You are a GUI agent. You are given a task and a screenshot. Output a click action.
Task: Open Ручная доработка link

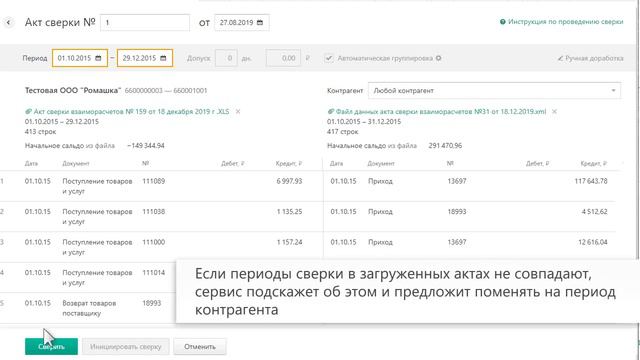click(594, 58)
